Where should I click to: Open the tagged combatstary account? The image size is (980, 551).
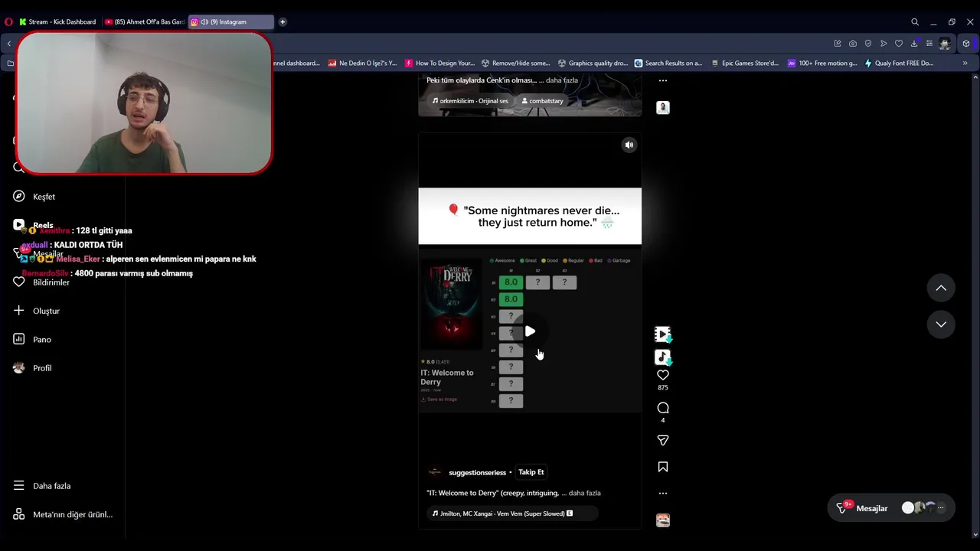pos(542,101)
